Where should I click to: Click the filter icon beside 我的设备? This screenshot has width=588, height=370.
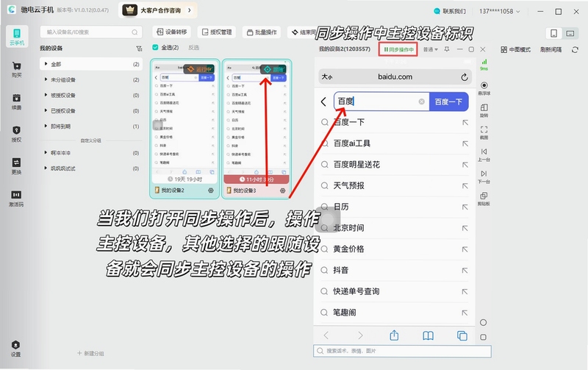[139, 49]
